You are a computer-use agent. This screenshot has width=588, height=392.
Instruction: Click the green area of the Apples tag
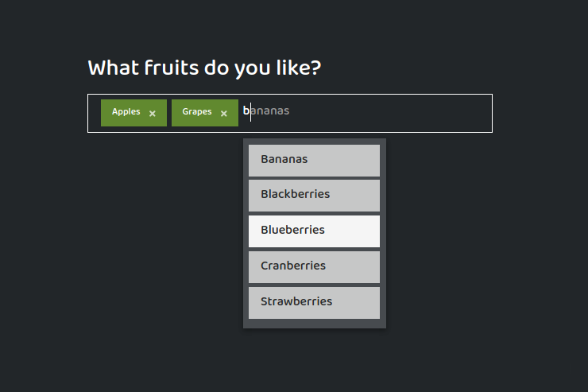(106, 121)
